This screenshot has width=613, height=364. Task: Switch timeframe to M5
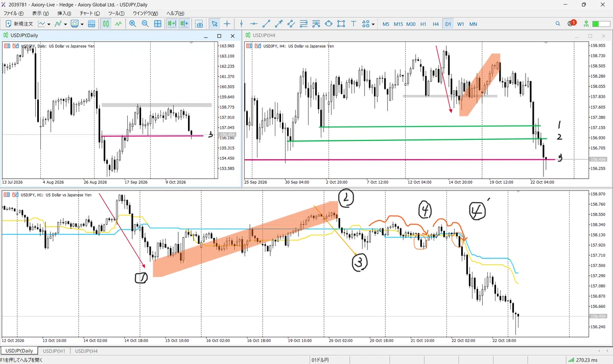click(x=386, y=24)
